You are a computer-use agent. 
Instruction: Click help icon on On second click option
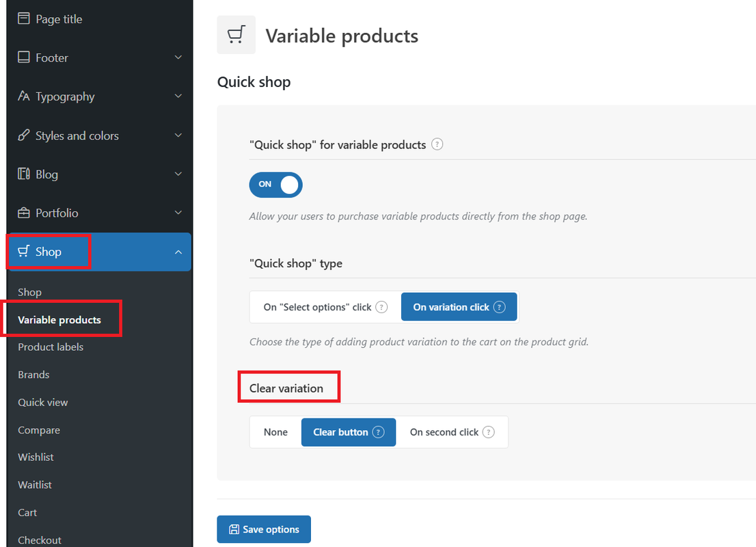click(x=489, y=431)
